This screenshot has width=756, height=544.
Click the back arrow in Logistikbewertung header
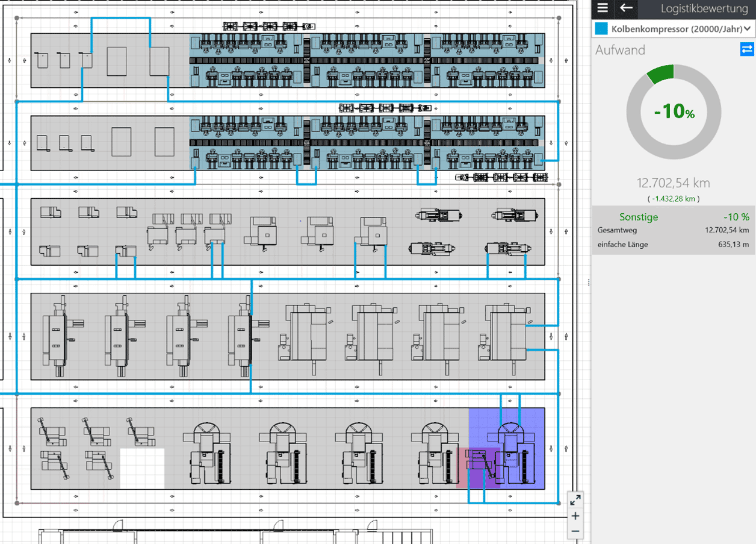point(627,8)
